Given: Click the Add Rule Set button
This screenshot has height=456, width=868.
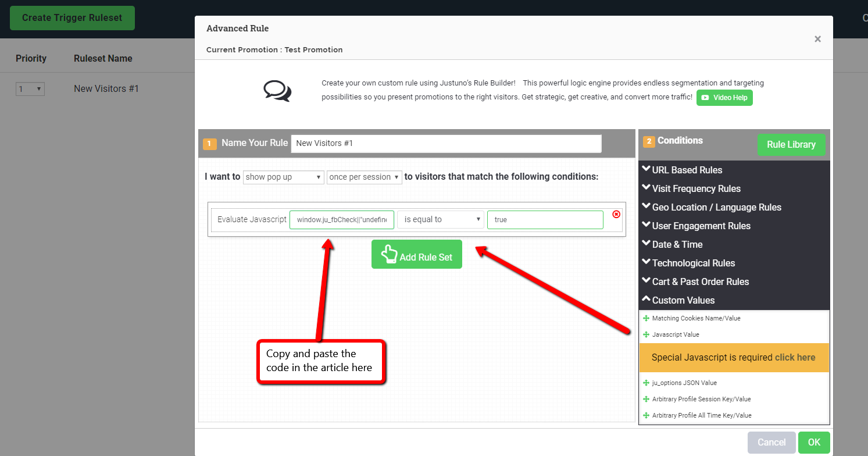Looking at the screenshot, I should click(417, 254).
